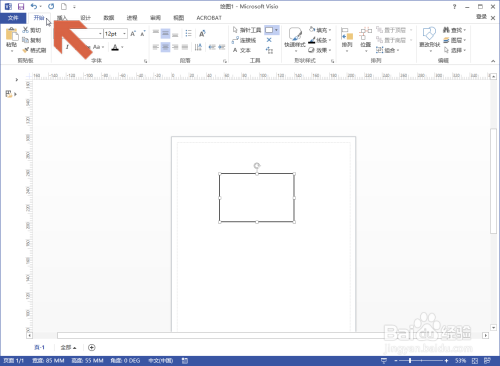The width and height of the screenshot is (500, 366).
Task: Open the 12pt font size dropdown
Action: coord(124,34)
